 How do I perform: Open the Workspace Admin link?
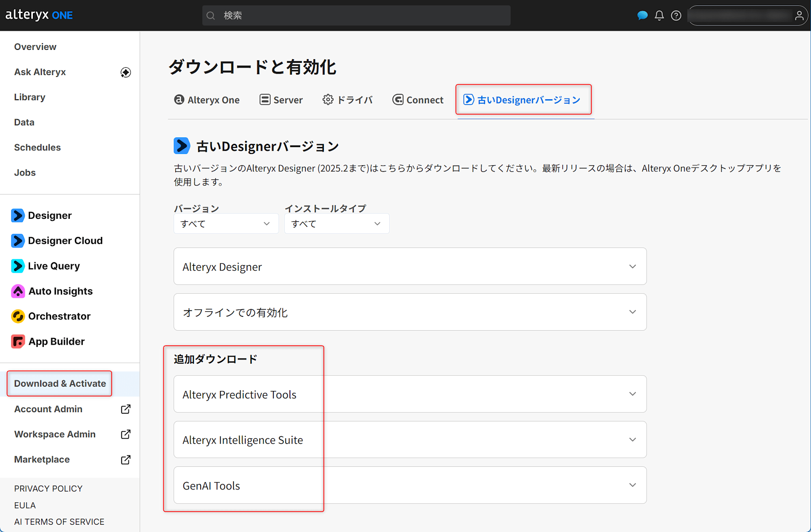coord(55,434)
